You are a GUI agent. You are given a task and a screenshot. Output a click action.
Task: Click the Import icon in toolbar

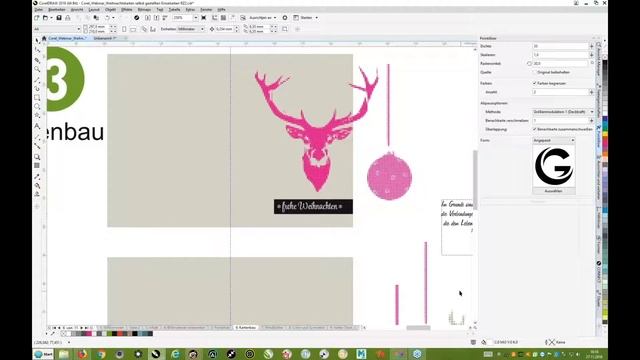[x=148, y=18]
